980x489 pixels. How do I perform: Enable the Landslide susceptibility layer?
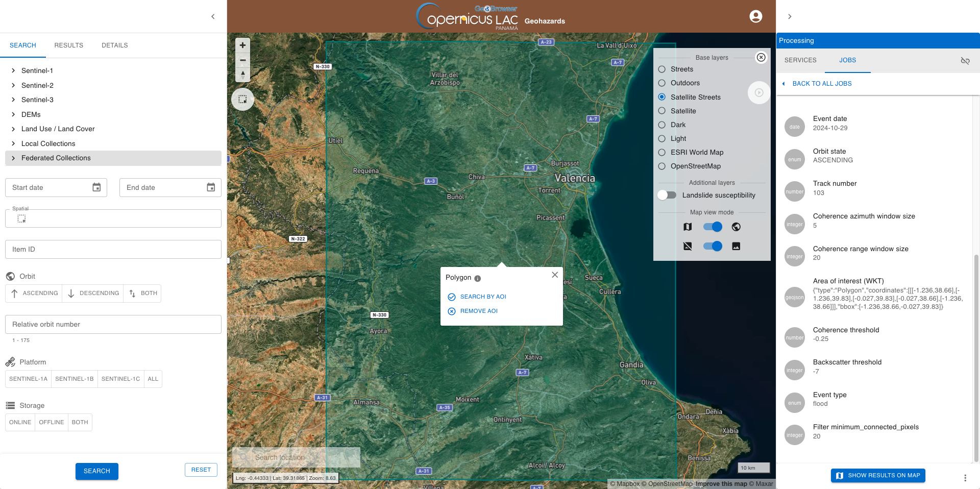click(x=667, y=195)
